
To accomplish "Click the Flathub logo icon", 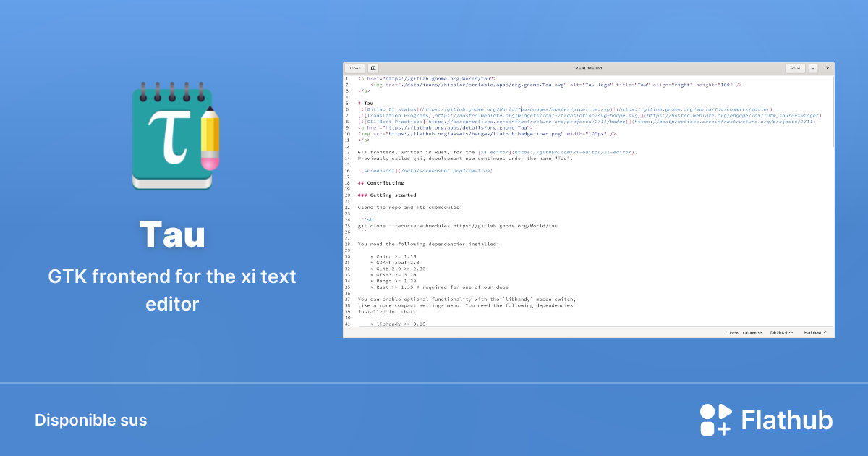I will pyautogui.click(x=715, y=419).
